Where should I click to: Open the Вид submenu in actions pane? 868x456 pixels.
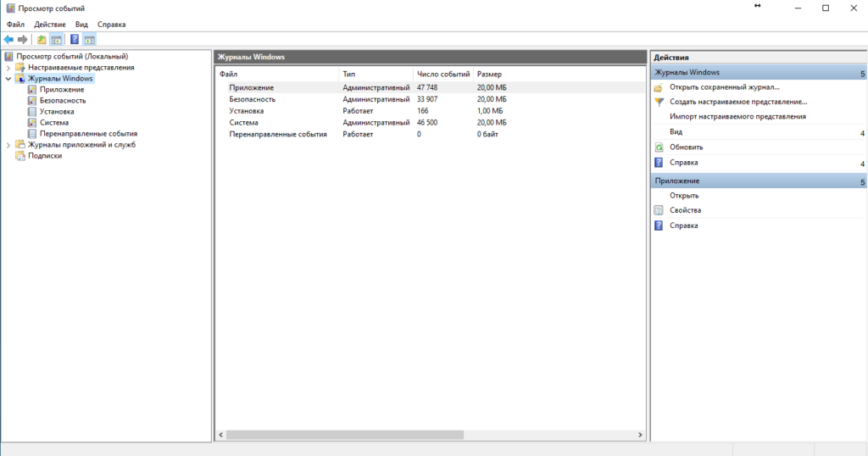click(x=862, y=133)
